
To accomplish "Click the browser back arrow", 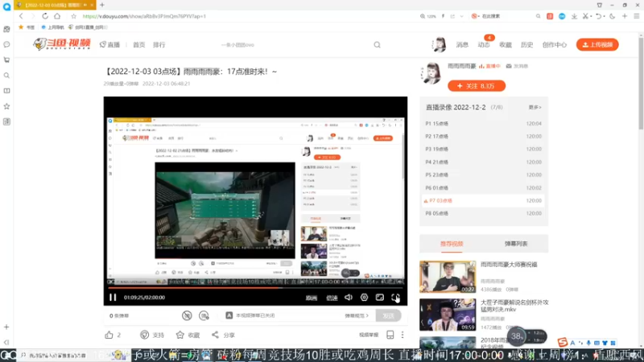I will 21,16.
